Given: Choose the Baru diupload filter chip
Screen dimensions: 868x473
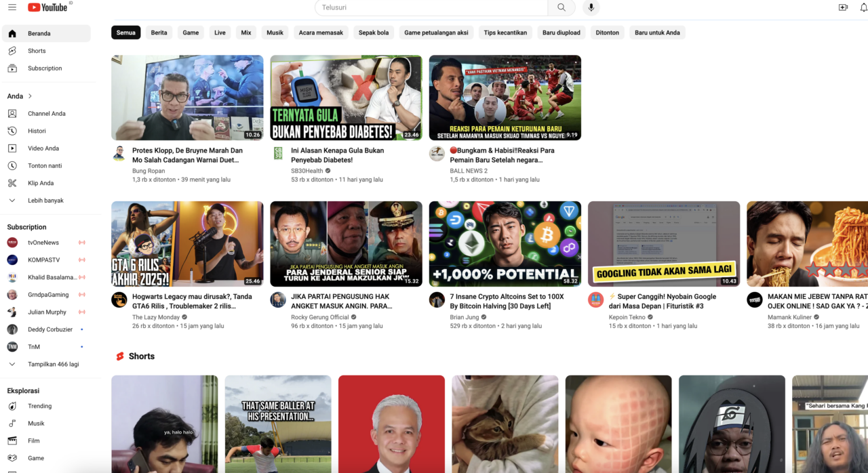Looking at the screenshot, I should pos(561,33).
